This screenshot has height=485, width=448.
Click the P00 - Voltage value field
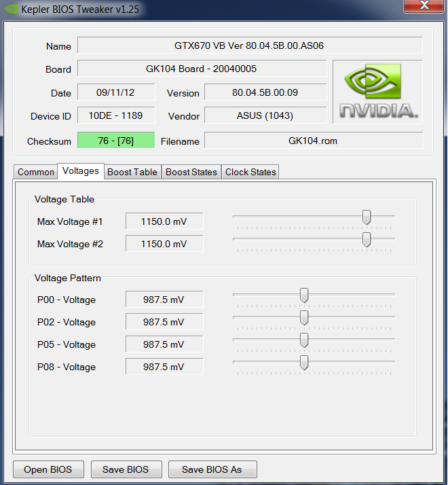pyautogui.click(x=164, y=300)
